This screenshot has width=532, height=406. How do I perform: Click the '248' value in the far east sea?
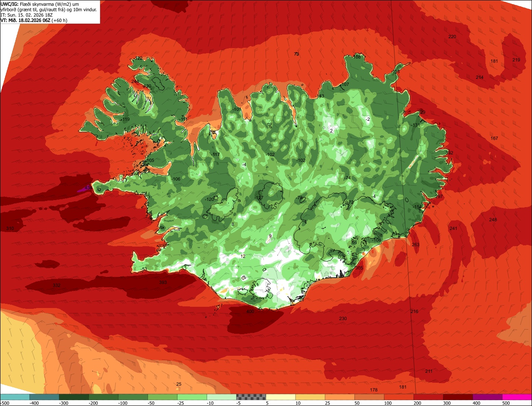click(493, 220)
